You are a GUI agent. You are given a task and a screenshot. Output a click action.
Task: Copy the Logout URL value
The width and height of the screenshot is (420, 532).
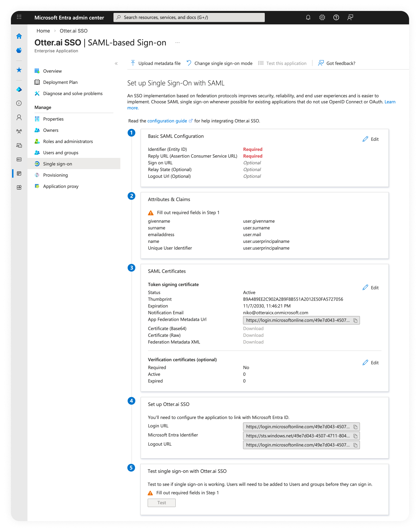(x=355, y=445)
